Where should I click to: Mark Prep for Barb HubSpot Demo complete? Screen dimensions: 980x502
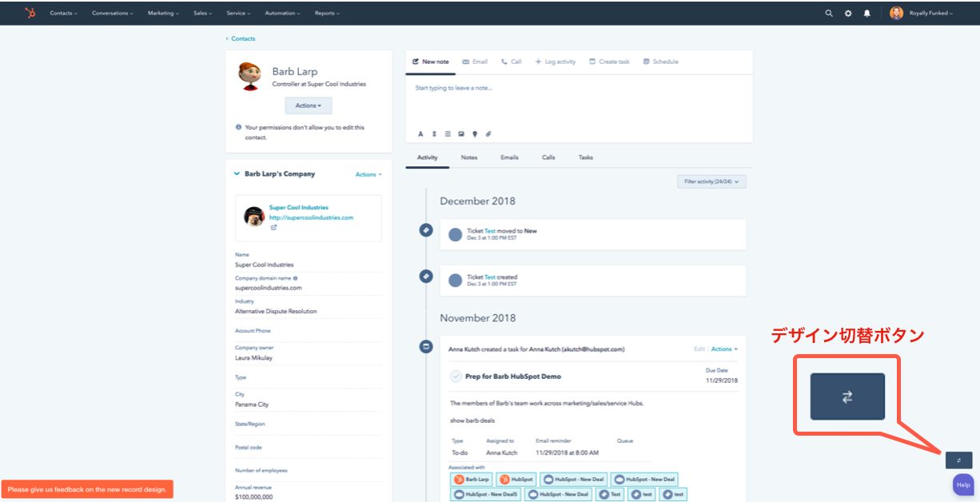click(456, 376)
